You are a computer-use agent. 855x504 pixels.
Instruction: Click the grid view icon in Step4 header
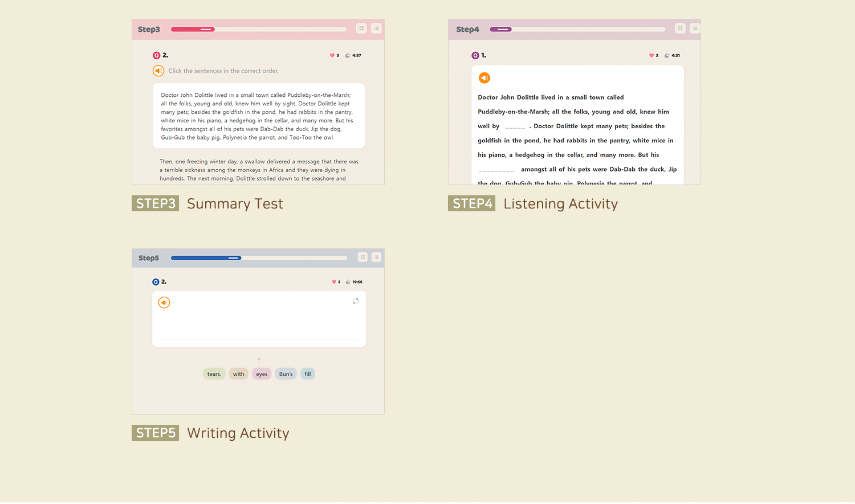(680, 28)
